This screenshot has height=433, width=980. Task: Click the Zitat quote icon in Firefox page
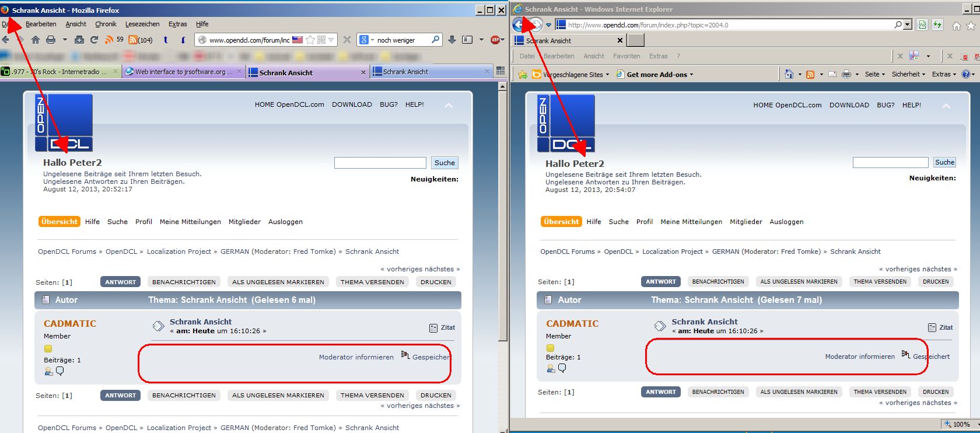pyautogui.click(x=433, y=328)
